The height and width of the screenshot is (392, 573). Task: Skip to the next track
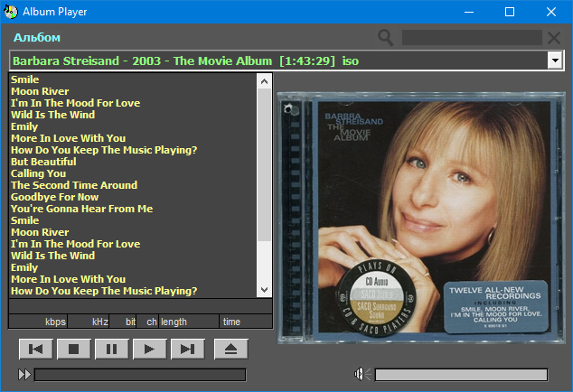coord(188,350)
